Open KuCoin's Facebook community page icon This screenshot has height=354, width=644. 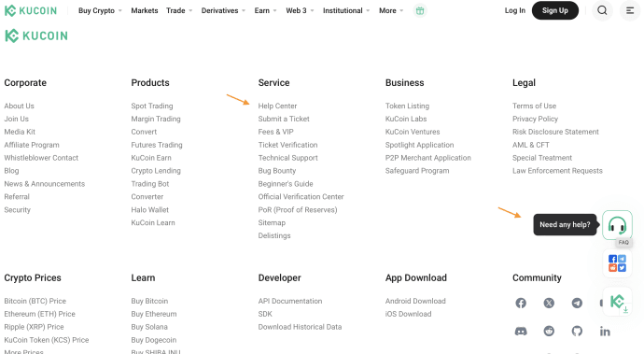click(x=521, y=303)
